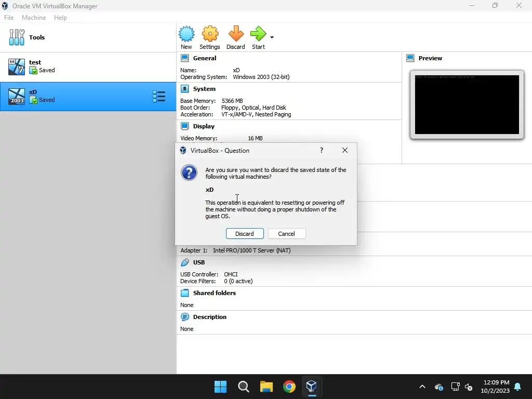Click the test VM's Windows 7 icon
532x399 pixels.
pyautogui.click(x=17, y=67)
